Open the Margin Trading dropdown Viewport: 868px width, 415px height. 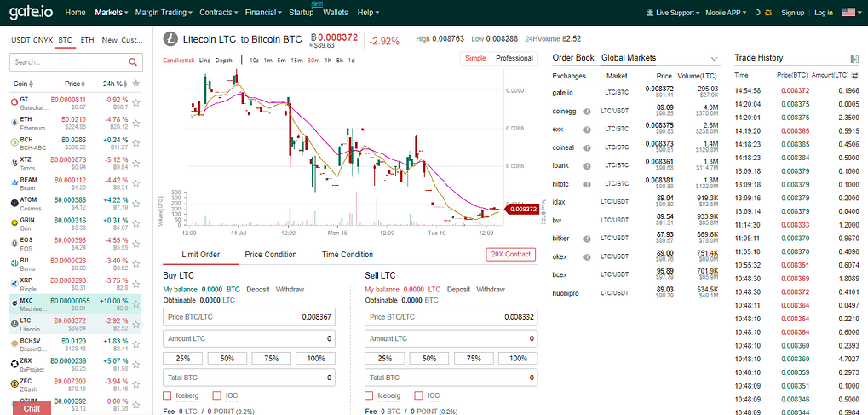coord(164,12)
